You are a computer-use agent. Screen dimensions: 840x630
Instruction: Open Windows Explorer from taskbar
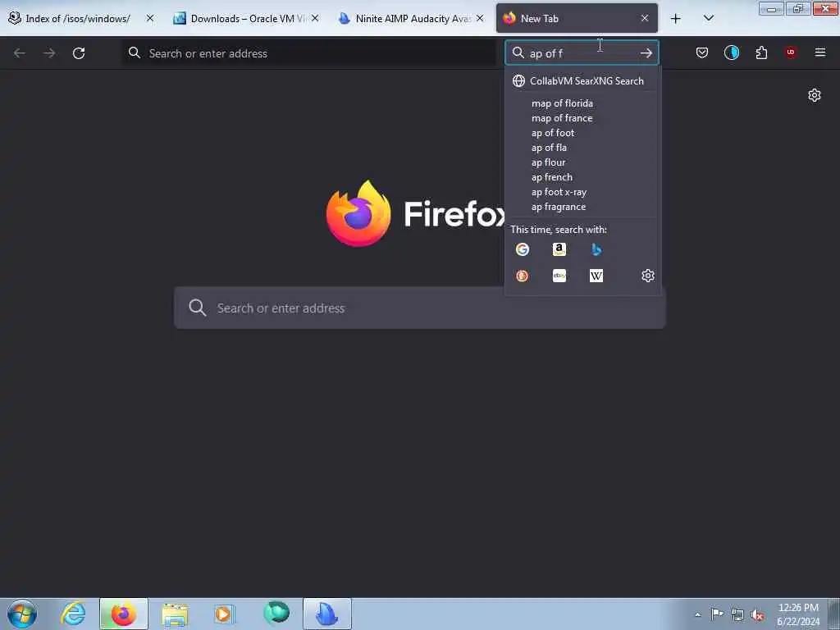[x=175, y=614]
